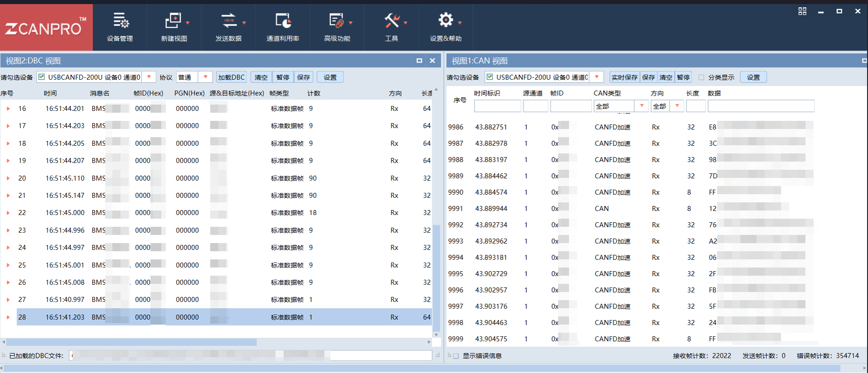
Task: Open 方向 filter dropdown 全部
Action: pyautogui.click(x=677, y=106)
